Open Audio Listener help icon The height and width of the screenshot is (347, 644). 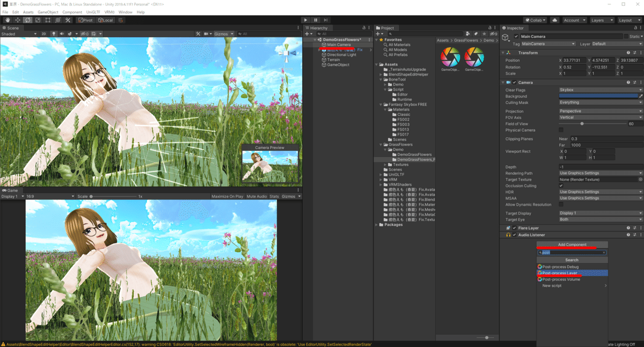pyautogui.click(x=628, y=235)
